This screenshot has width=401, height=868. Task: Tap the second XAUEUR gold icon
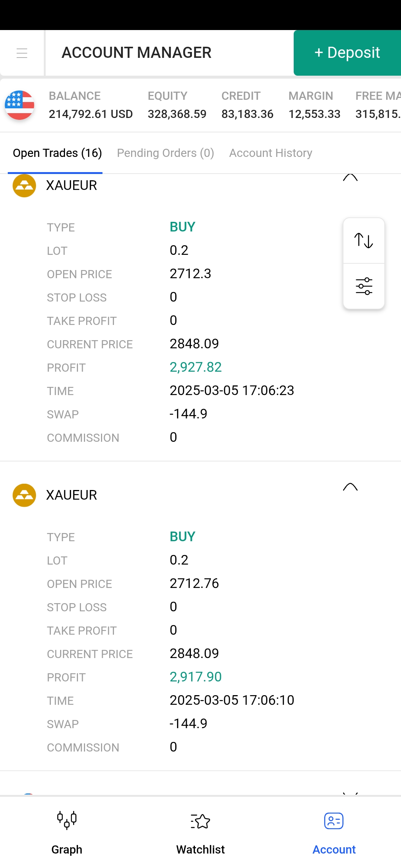[24, 495]
